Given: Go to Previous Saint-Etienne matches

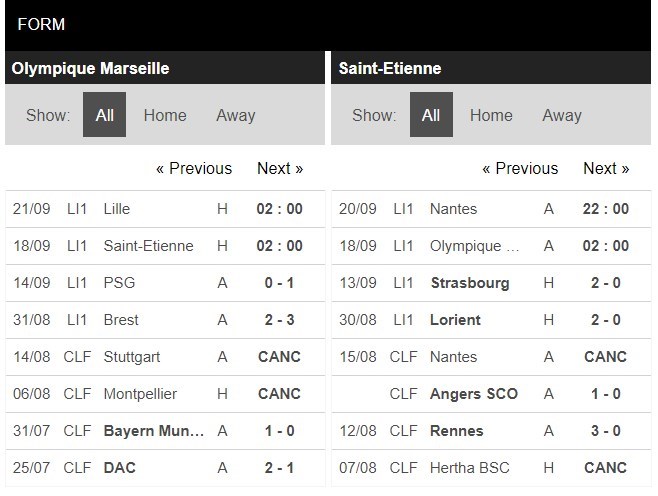Looking at the screenshot, I should tap(520, 168).
